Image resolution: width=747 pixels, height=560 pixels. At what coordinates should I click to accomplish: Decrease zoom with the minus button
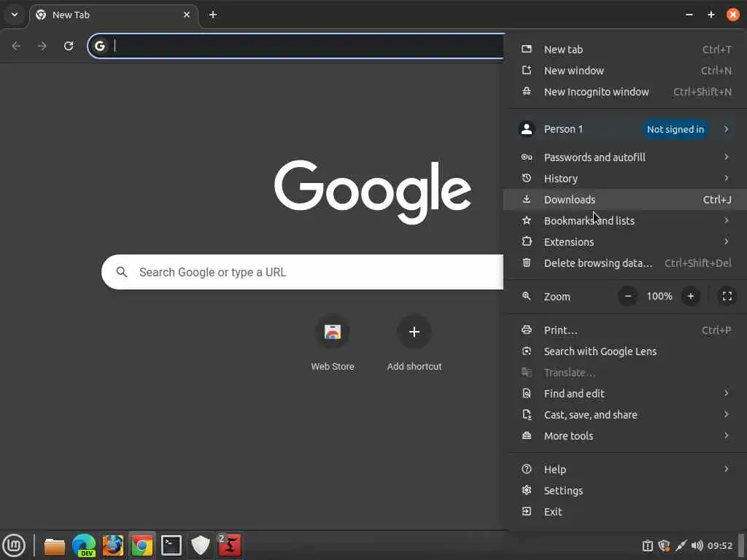click(x=628, y=296)
